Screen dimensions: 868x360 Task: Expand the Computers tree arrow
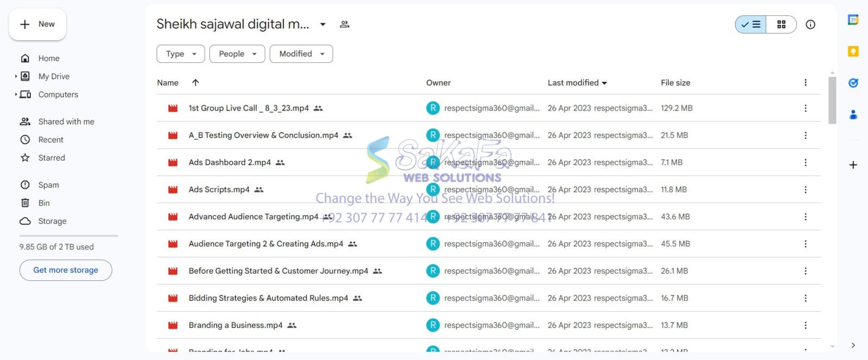[x=16, y=94]
